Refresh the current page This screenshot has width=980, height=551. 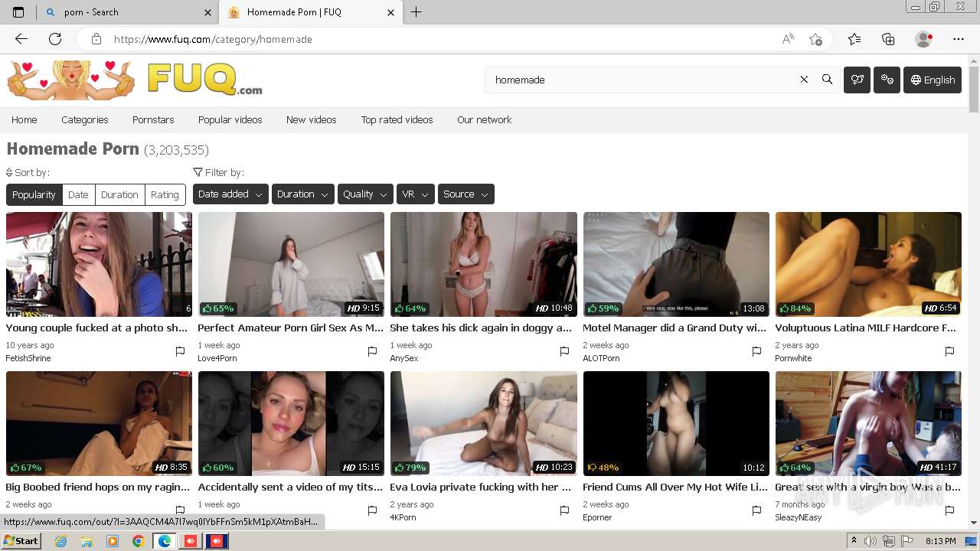(55, 39)
